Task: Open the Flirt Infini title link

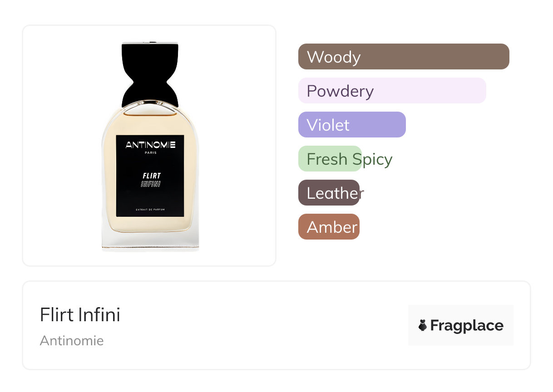Action: [x=80, y=315]
